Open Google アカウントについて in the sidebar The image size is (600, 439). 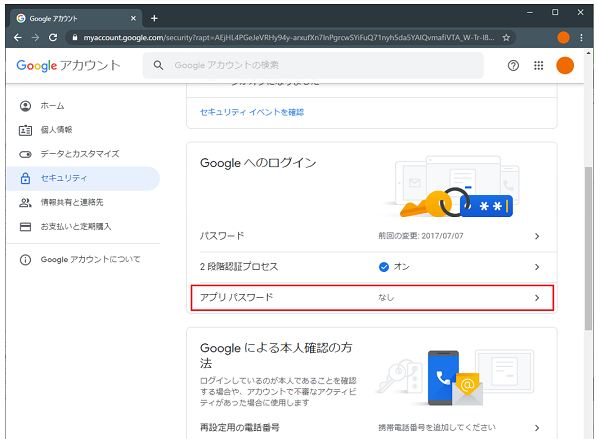click(x=90, y=260)
